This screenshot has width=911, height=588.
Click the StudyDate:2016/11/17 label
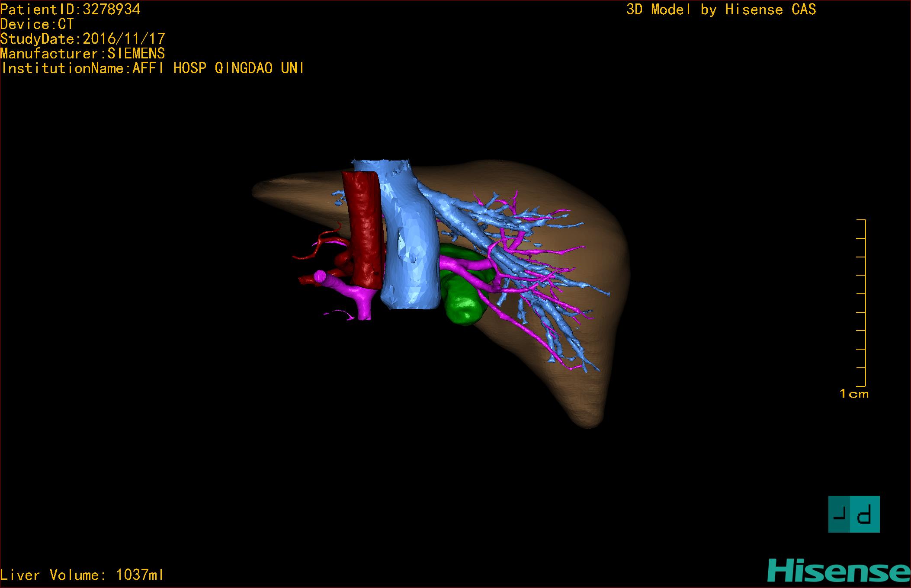83,39
